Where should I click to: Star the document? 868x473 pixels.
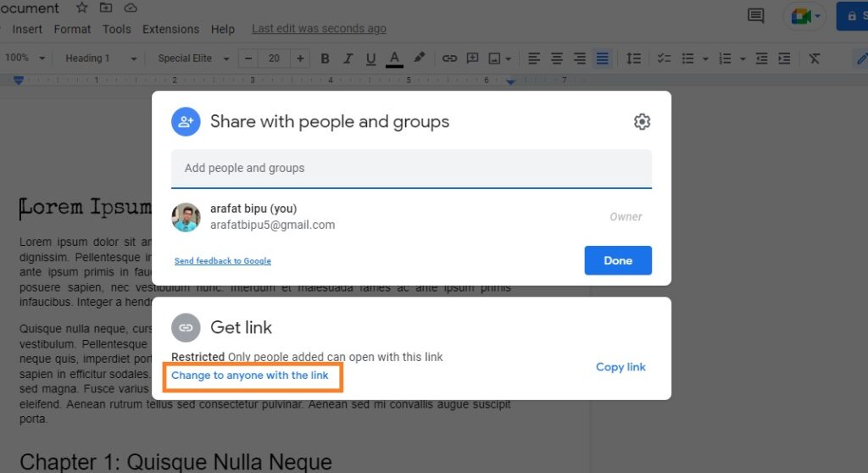point(82,8)
